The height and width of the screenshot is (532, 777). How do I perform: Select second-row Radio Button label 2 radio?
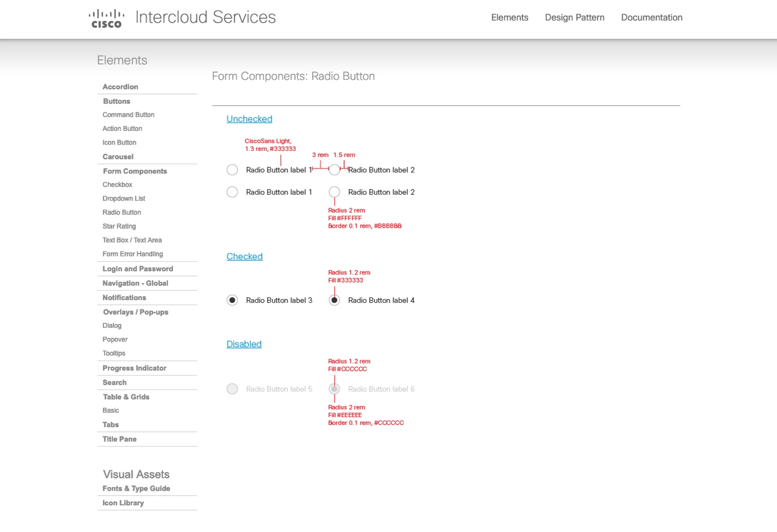pos(334,192)
